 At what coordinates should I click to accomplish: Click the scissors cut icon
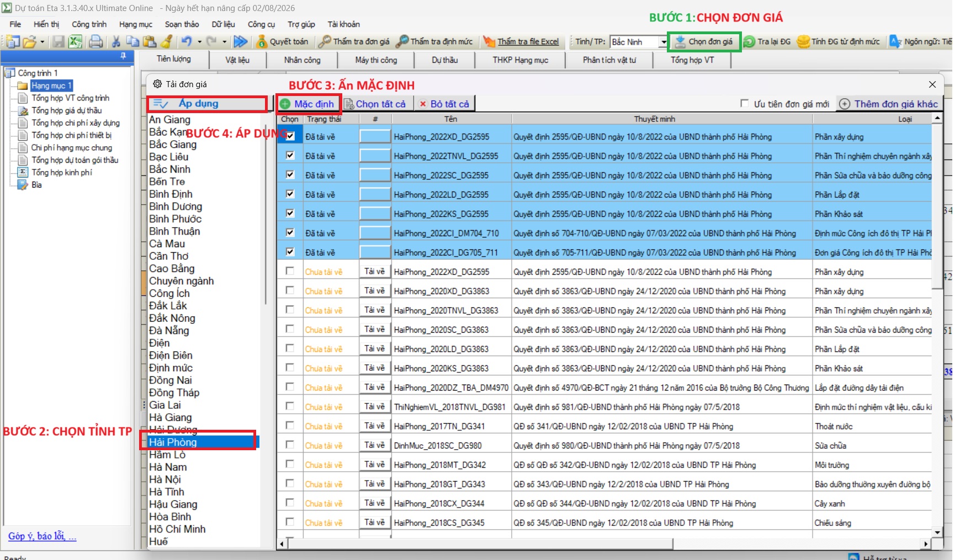point(116,42)
